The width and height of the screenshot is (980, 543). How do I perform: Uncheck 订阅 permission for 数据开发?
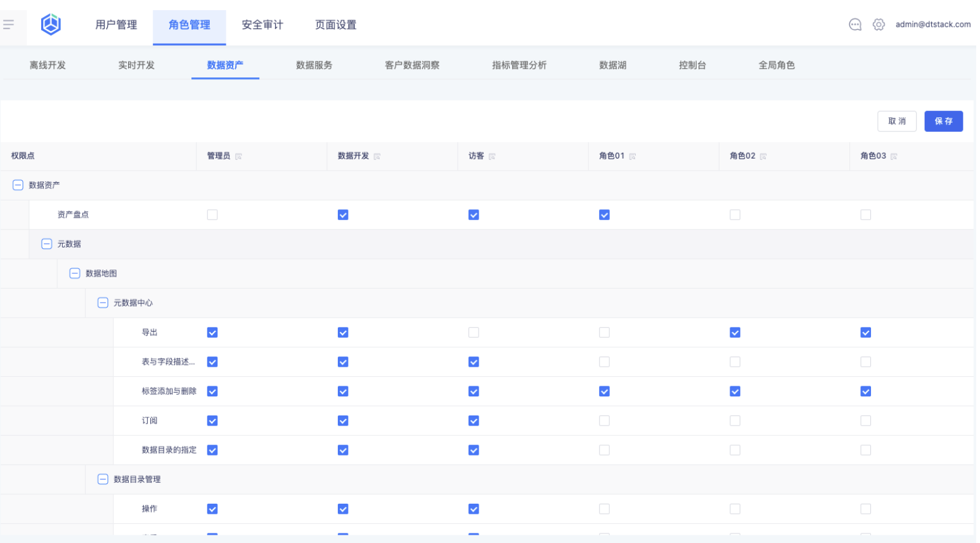tap(343, 421)
